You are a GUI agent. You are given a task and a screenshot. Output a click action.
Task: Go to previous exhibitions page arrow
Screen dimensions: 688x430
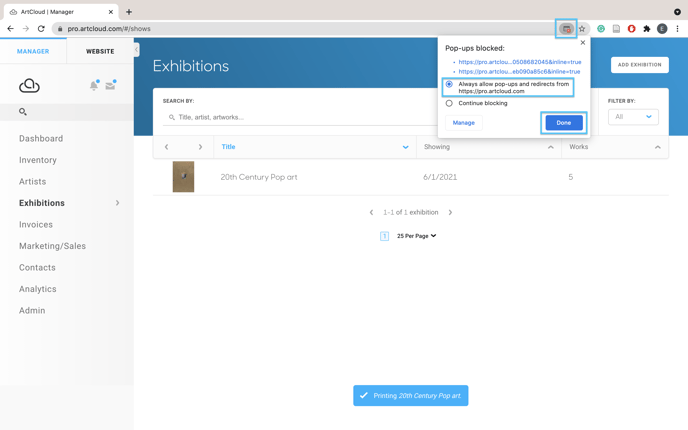371,212
